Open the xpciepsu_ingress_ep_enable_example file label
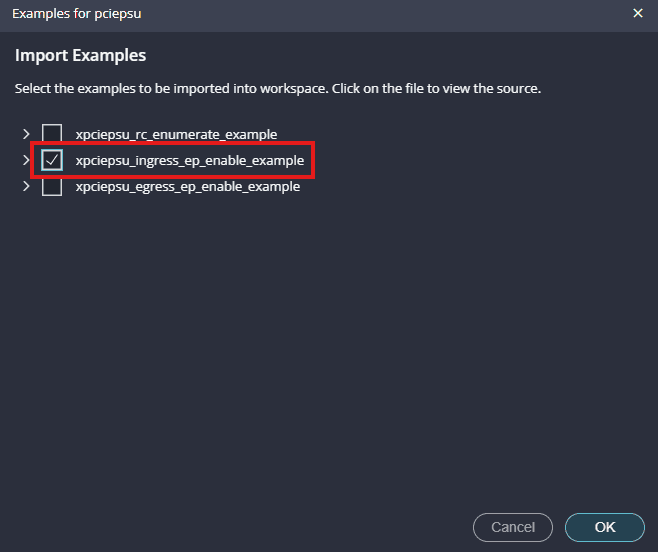Viewport: 658px width, 552px height. point(189,160)
